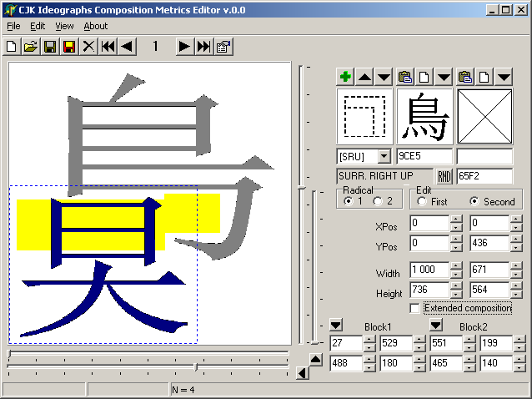
Task: Open the second radical's dropdown arrow
Action: tap(504, 77)
